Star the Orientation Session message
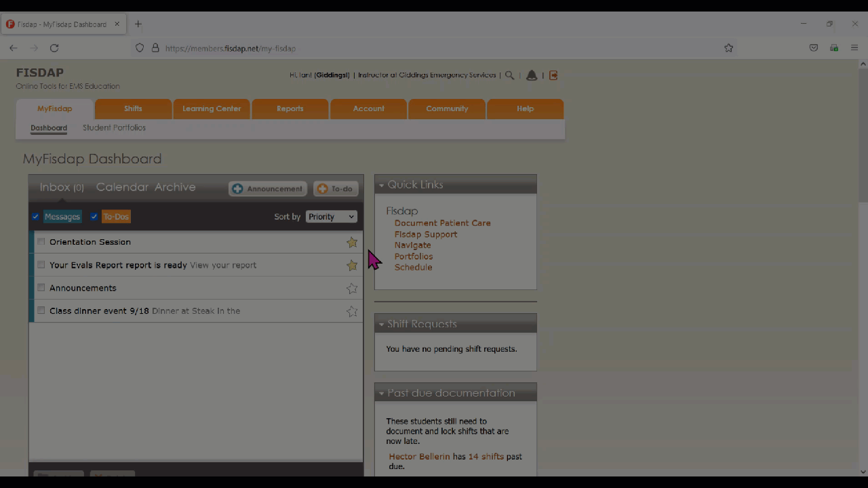Viewport: 868px width, 488px height. (352, 242)
